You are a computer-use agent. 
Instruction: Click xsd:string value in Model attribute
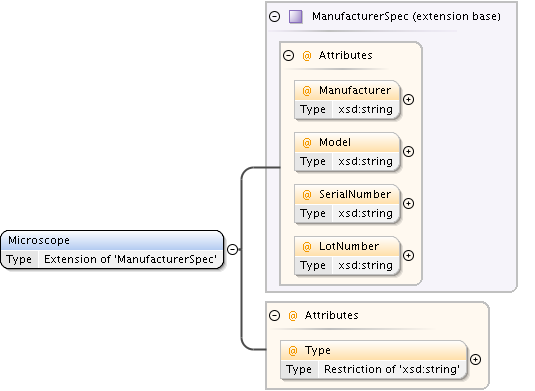365,161
